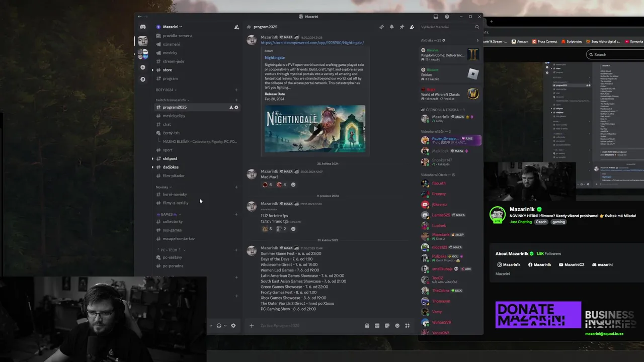
Task: Click create invite icon on program2025 channel
Action: tap(231, 107)
